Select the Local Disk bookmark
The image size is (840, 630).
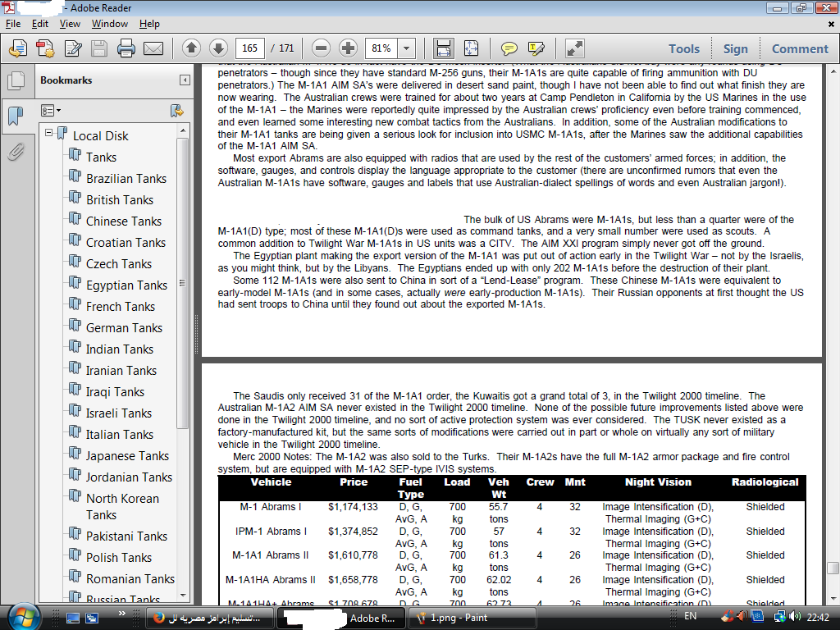101,136
